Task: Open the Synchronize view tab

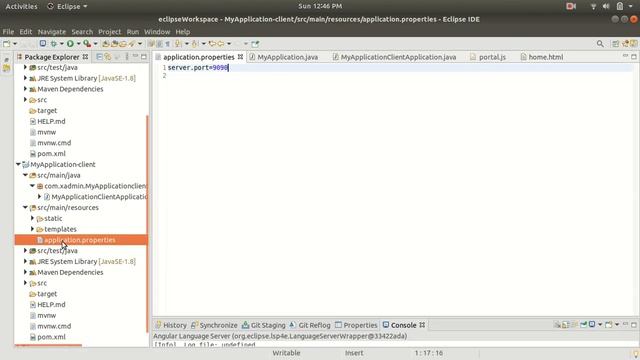Action: point(214,325)
